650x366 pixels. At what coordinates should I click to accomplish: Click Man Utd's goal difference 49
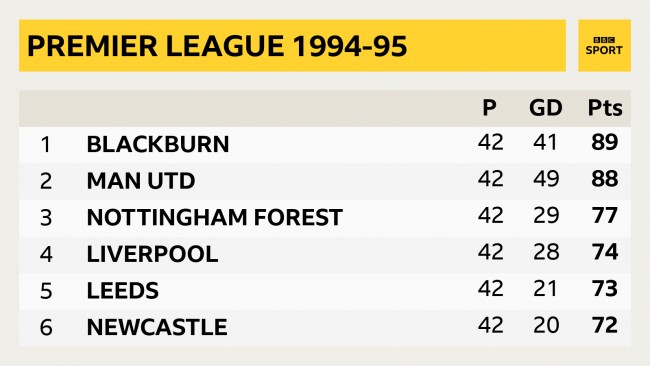tap(546, 179)
